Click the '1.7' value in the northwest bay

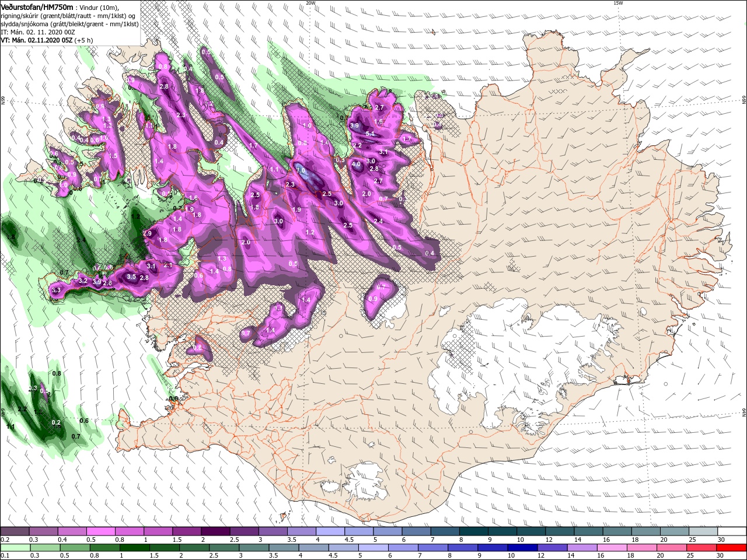(x=253, y=146)
